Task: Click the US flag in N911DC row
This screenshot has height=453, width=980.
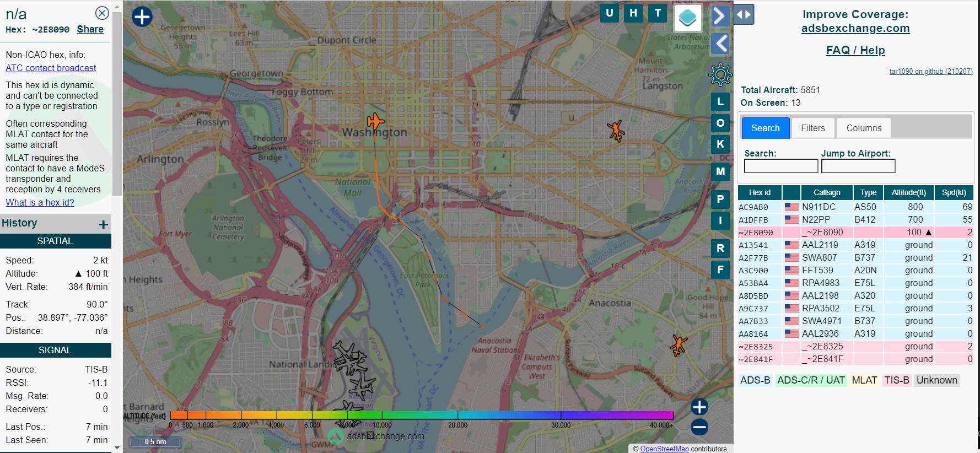Action: 791,207
